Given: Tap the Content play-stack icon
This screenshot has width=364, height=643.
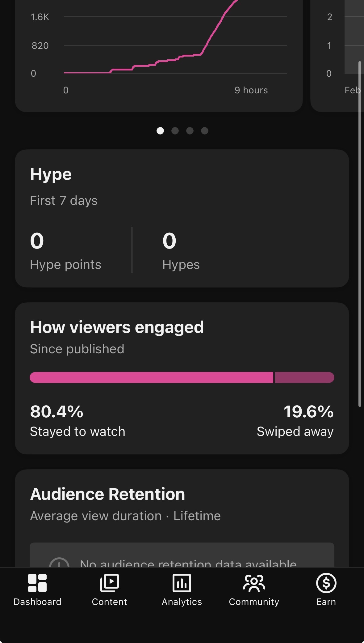Looking at the screenshot, I should coord(110,583).
